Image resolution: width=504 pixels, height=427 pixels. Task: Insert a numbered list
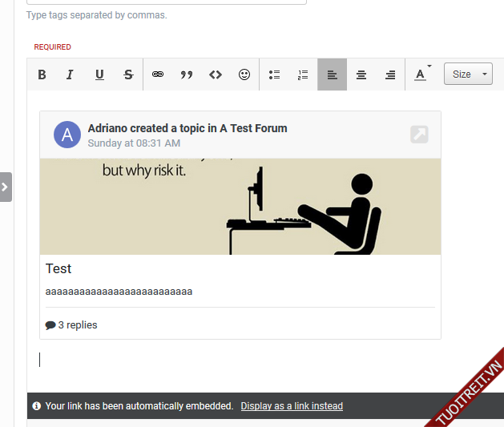303,75
